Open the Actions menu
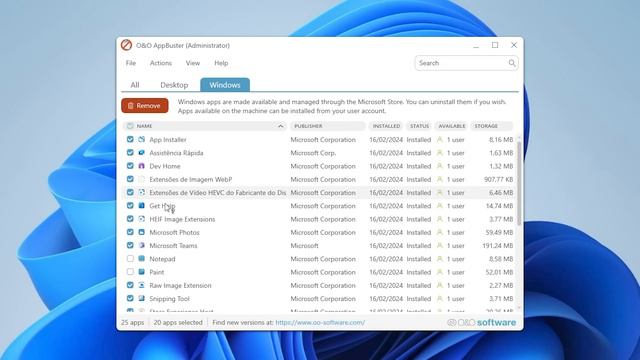 pos(161,63)
